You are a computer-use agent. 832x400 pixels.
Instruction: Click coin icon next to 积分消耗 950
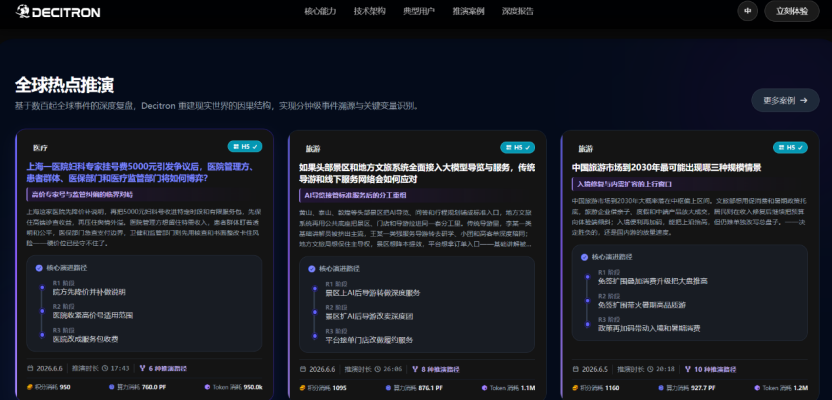coord(29,387)
